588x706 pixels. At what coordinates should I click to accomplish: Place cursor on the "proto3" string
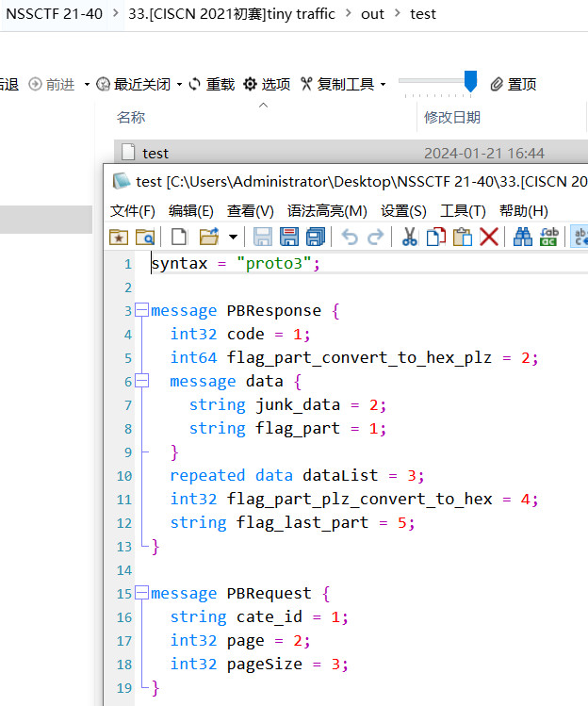point(273,263)
